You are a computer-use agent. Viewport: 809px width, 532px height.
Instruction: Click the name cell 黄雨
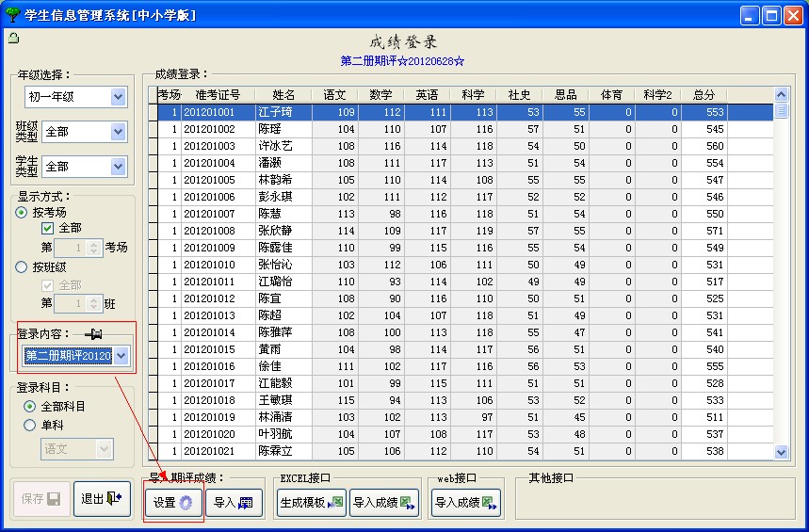click(x=283, y=349)
